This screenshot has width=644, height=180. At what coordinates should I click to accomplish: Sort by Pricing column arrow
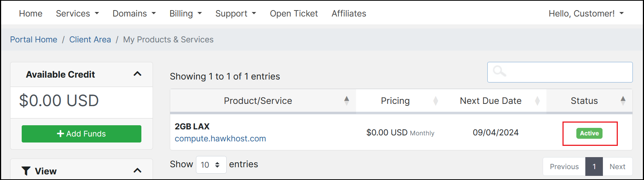pos(436,100)
